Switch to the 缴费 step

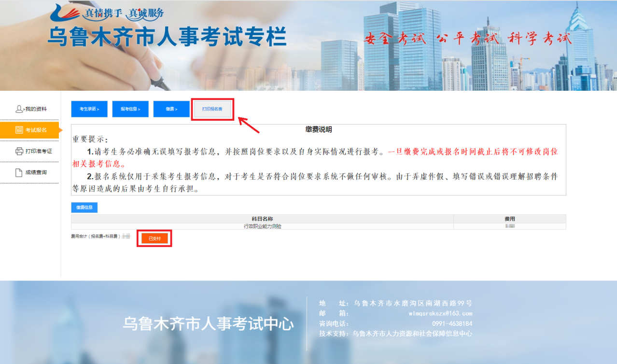coord(171,109)
